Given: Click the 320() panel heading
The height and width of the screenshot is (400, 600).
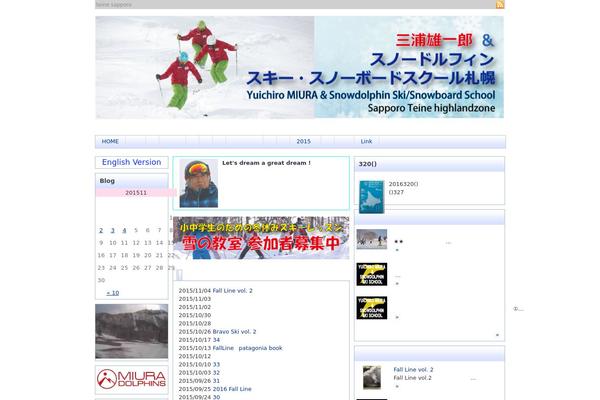Looking at the screenshot, I should [429, 164].
